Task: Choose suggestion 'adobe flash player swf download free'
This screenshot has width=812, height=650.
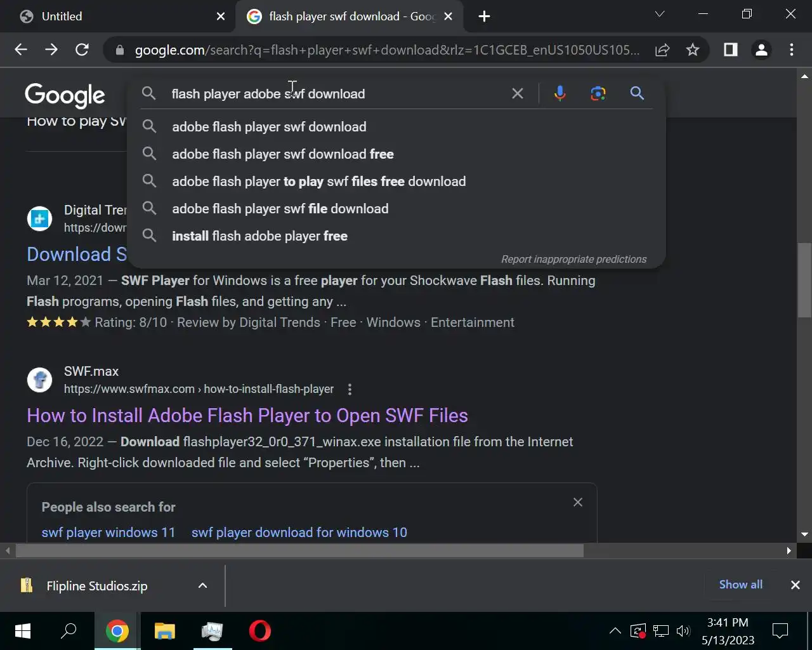Action: (x=396, y=154)
